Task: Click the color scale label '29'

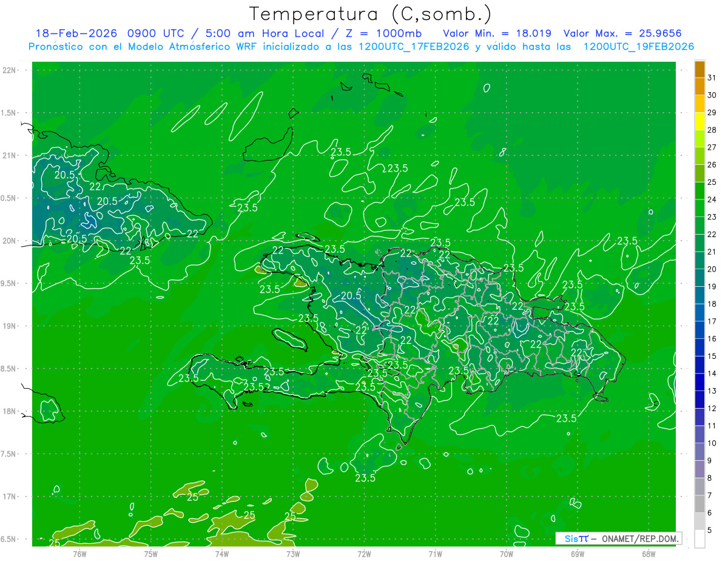Action: 712,113
